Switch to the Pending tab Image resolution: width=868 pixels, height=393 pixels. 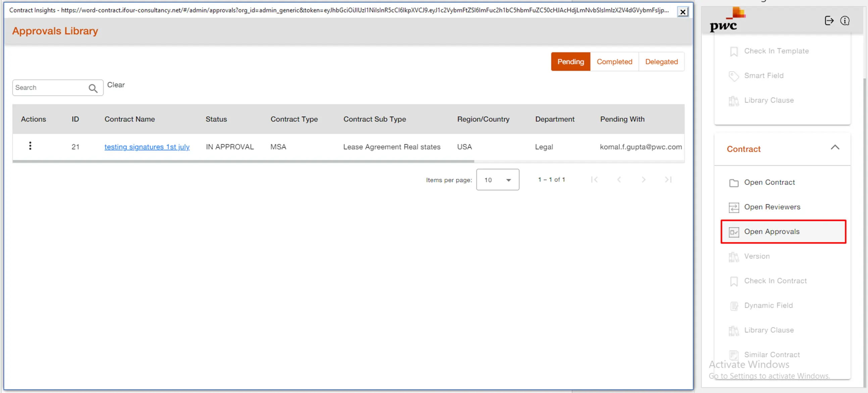(x=570, y=62)
